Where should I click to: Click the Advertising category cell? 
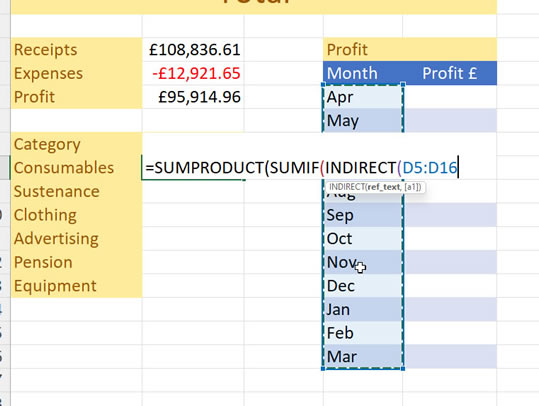(x=76, y=239)
